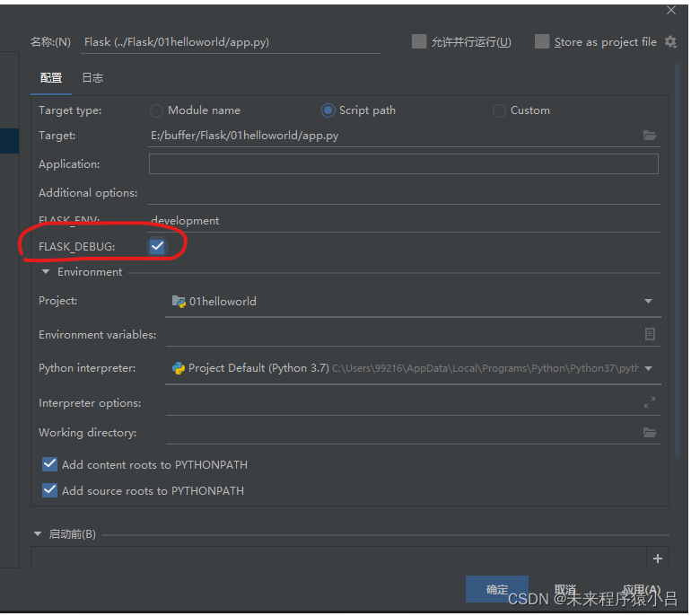The height and width of the screenshot is (616, 691).
Task: Click the FLASK_ENV development field
Action: [x=404, y=221]
